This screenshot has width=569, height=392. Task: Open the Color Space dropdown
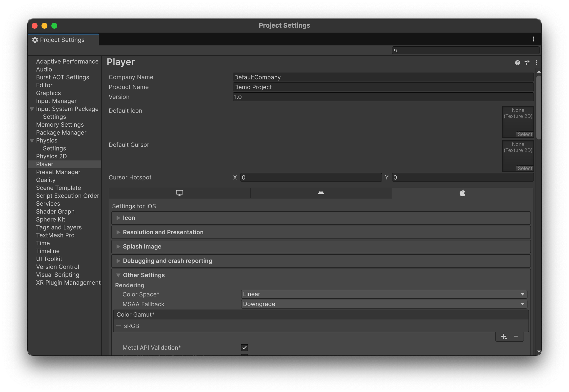pos(384,294)
